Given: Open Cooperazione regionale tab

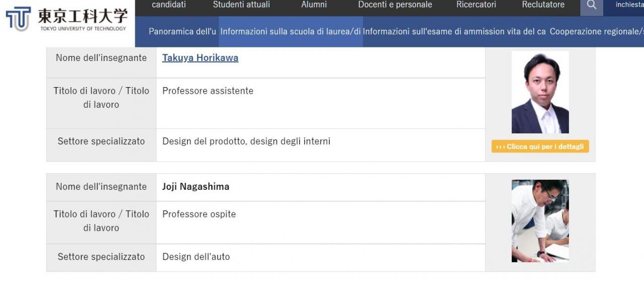Looking at the screenshot, I should (x=596, y=31).
